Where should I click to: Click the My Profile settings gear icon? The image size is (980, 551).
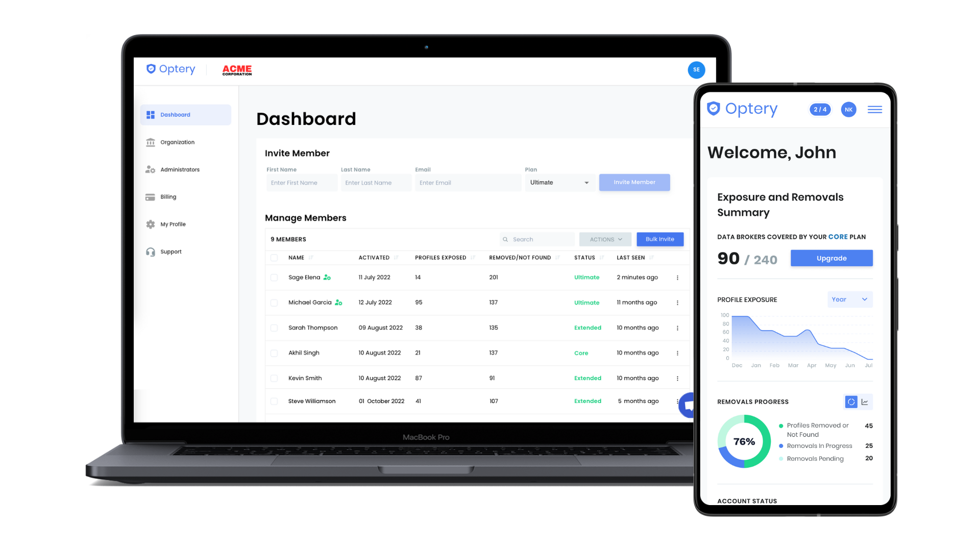pos(150,224)
